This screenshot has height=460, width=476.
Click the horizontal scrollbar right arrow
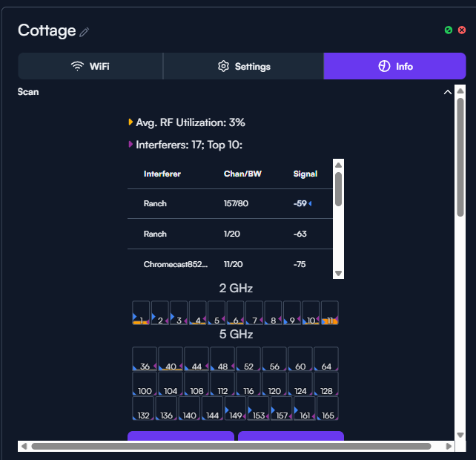[449, 446]
